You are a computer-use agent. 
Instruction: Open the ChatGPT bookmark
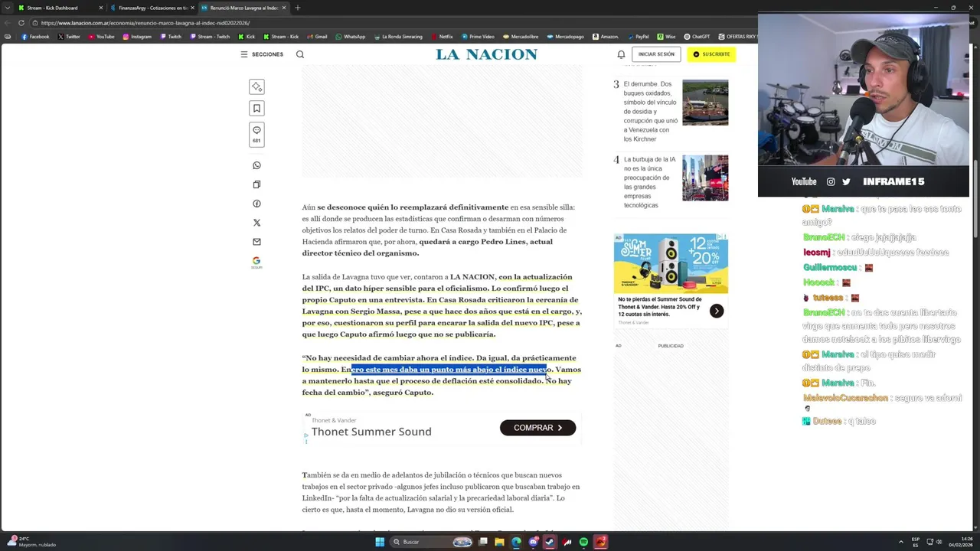pyautogui.click(x=697, y=37)
